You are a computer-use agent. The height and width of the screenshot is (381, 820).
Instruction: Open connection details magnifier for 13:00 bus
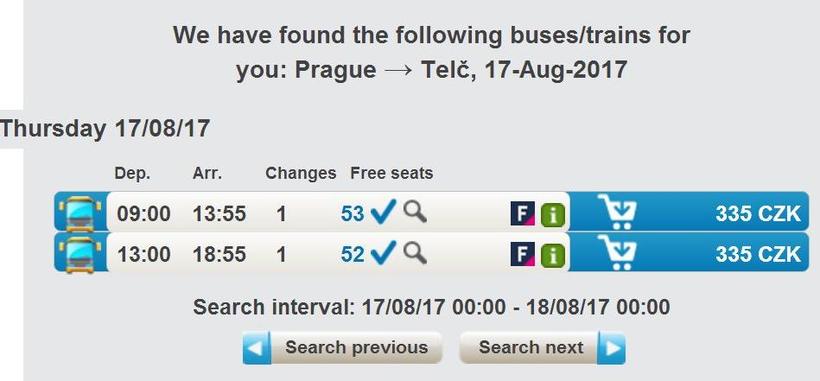tap(415, 253)
